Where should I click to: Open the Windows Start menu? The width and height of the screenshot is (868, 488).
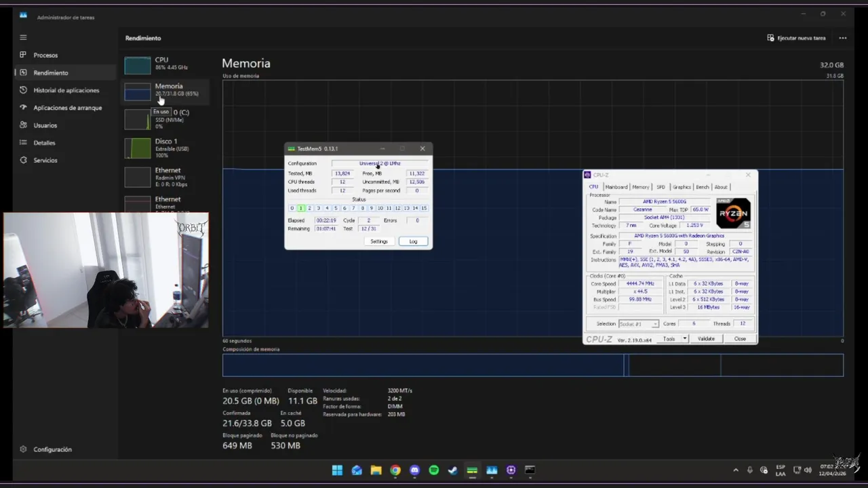(x=337, y=470)
